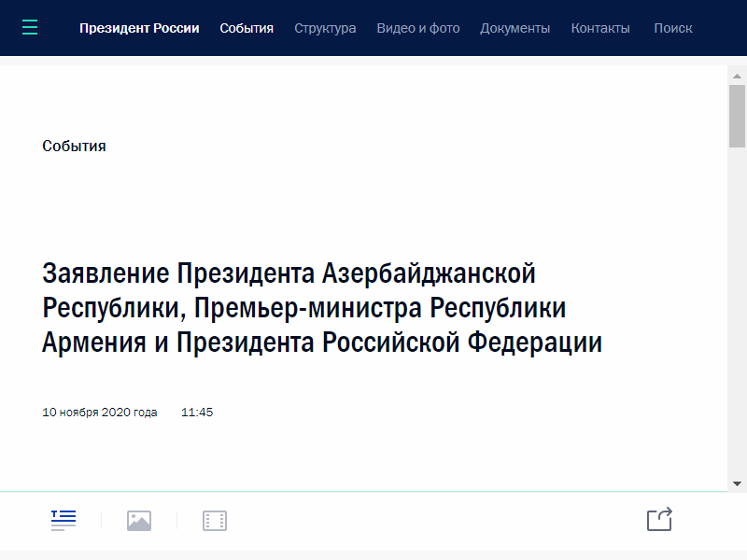
Task: Open the Документы navigation item
Action: (x=515, y=28)
